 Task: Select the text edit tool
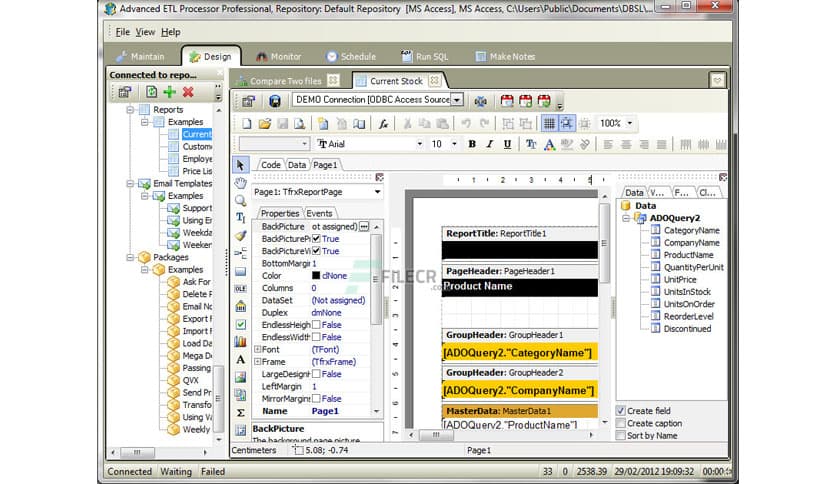pyautogui.click(x=240, y=218)
